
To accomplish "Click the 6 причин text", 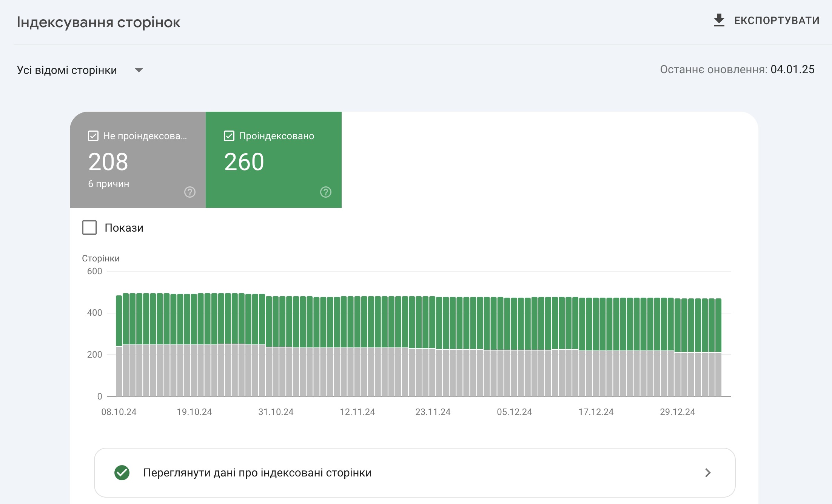I will tap(109, 184).
